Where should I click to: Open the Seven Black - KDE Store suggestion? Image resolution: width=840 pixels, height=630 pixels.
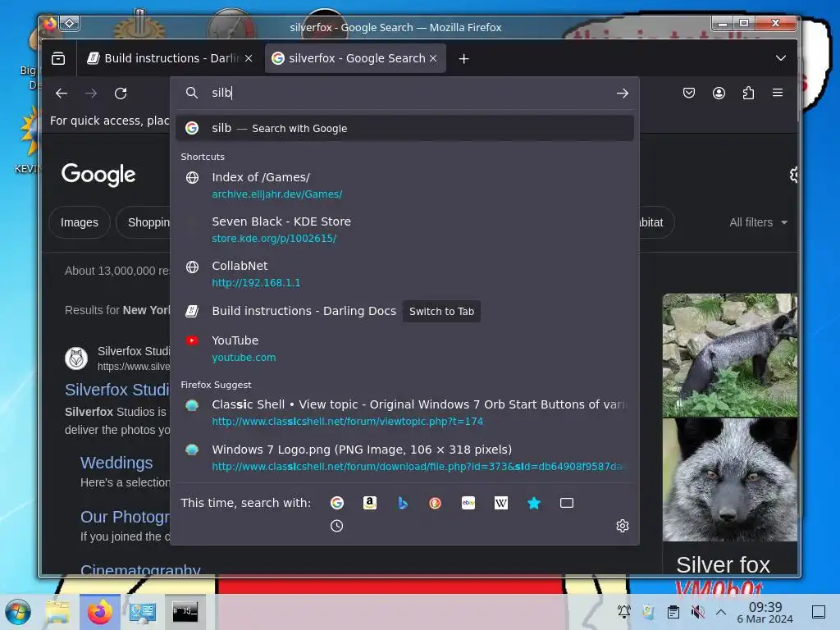404,230
